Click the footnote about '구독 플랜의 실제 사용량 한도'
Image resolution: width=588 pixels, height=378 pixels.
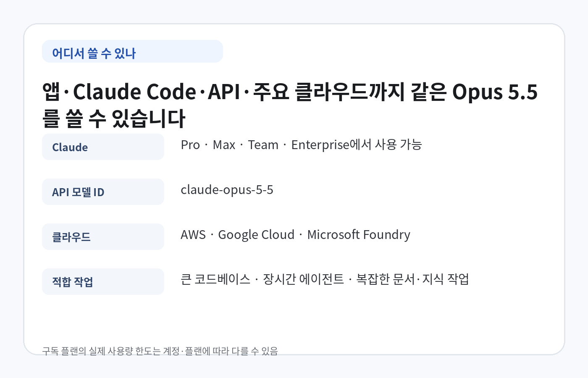160,351
